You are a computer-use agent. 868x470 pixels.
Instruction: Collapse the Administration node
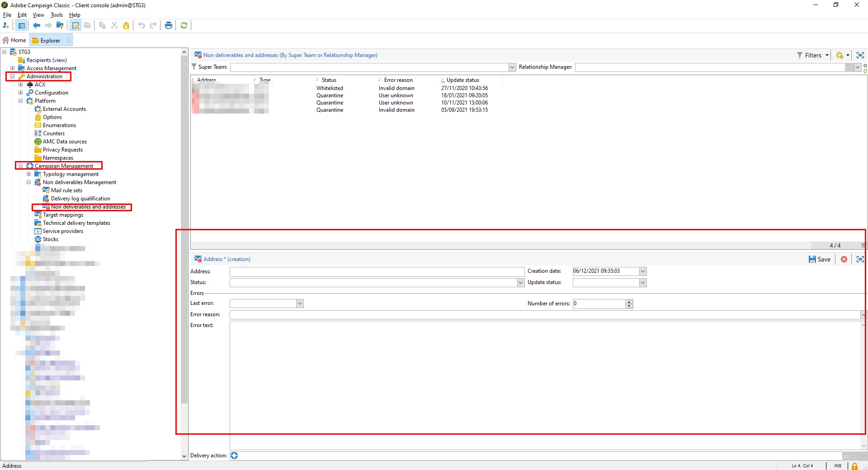13,76
